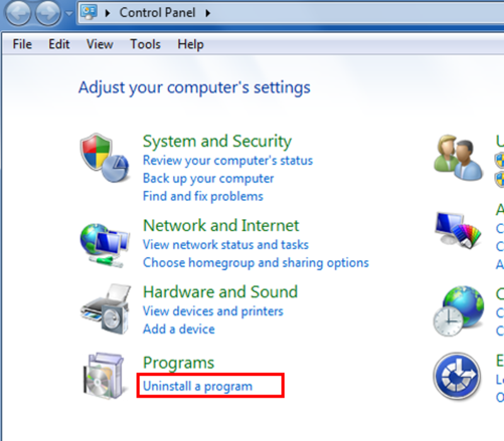Open the Programs disc box icon
This screenshot has width=504, height=441.
104,375
